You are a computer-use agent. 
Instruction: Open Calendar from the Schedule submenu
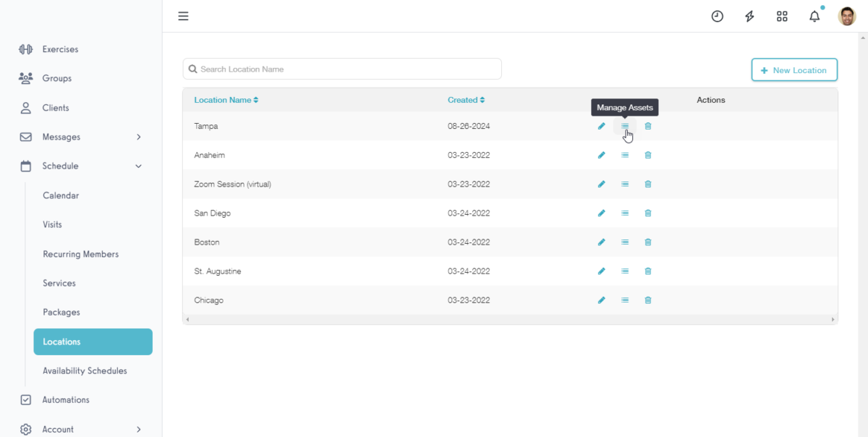(61, 195)
